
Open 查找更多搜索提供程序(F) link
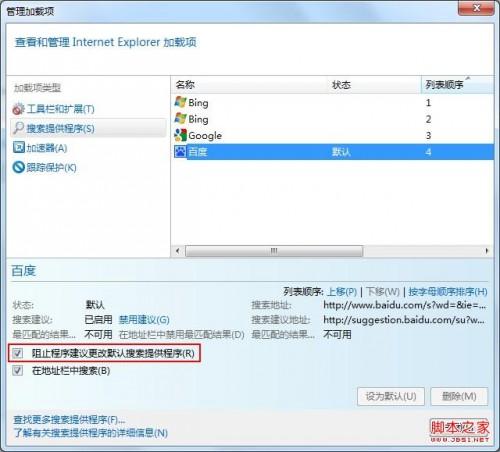point(69,420)
